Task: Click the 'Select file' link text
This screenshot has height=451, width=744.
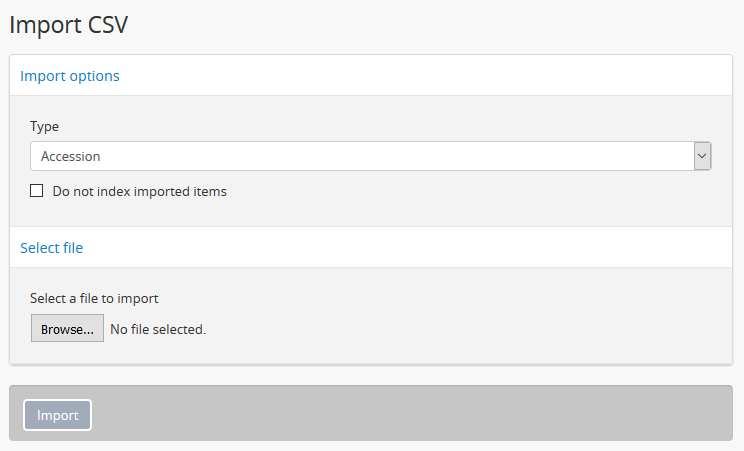Action: pyautogui.click(x=51, y=247)
